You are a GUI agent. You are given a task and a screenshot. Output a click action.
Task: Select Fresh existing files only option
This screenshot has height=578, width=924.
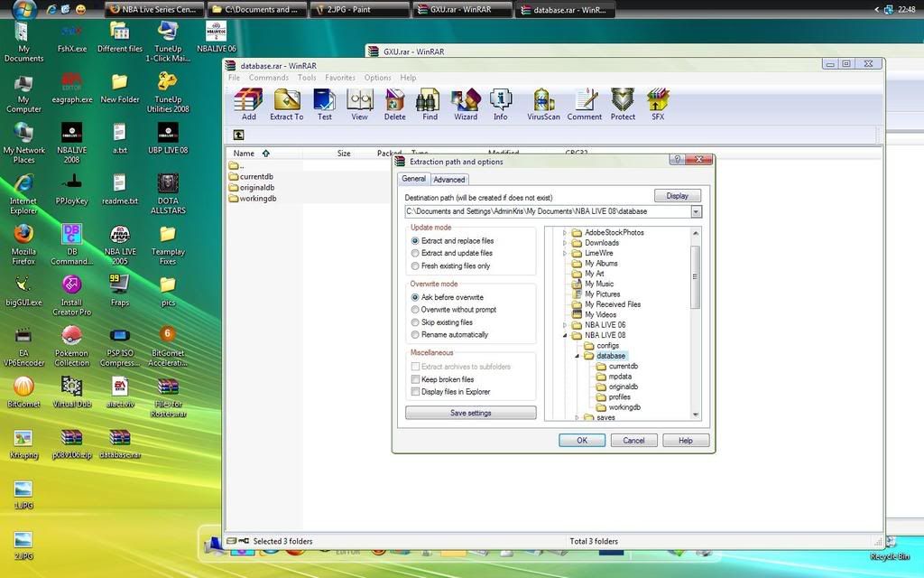450,266
